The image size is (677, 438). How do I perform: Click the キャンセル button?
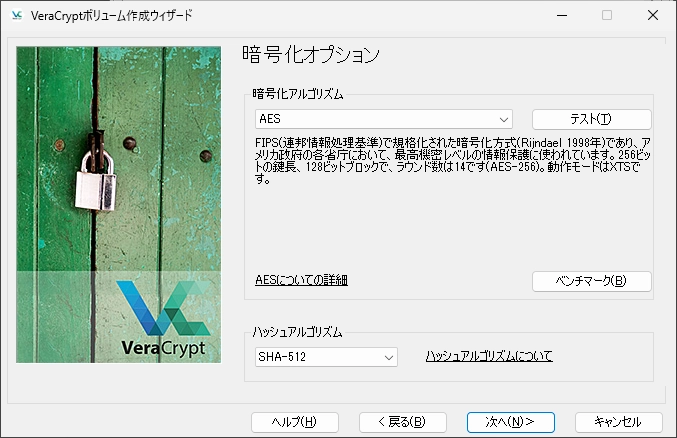pyautogui.click(x=618, y=422)
